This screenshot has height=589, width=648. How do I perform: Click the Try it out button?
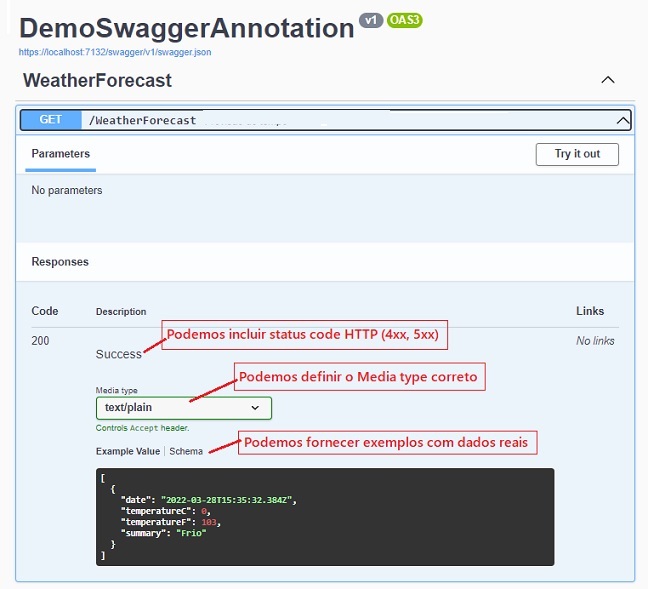[577, 154]
